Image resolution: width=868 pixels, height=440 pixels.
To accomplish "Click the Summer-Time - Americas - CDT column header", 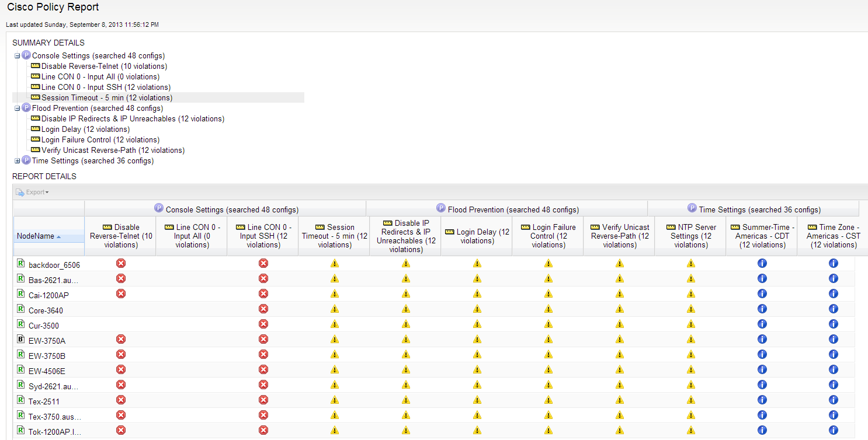I will (762, 236).
